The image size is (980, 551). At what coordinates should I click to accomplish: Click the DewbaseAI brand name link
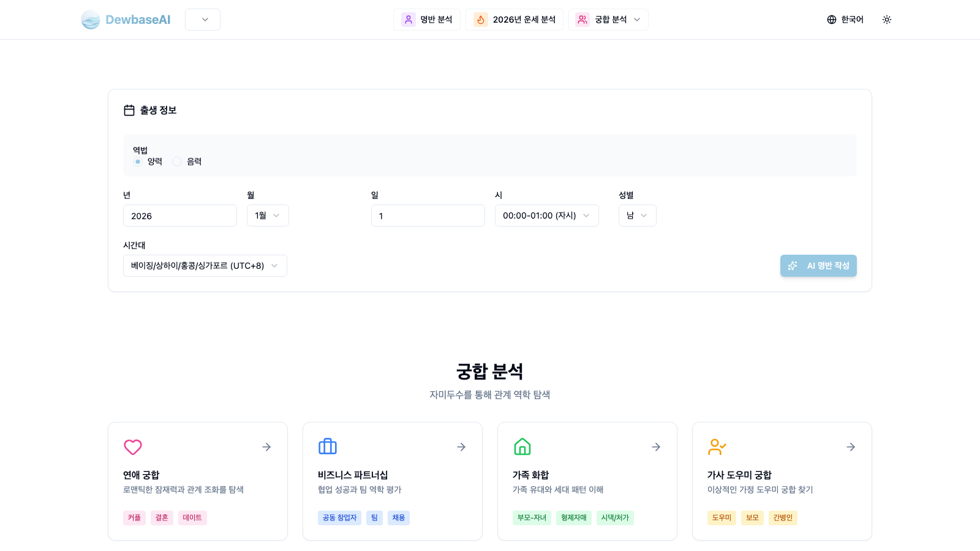coord(138,20)
